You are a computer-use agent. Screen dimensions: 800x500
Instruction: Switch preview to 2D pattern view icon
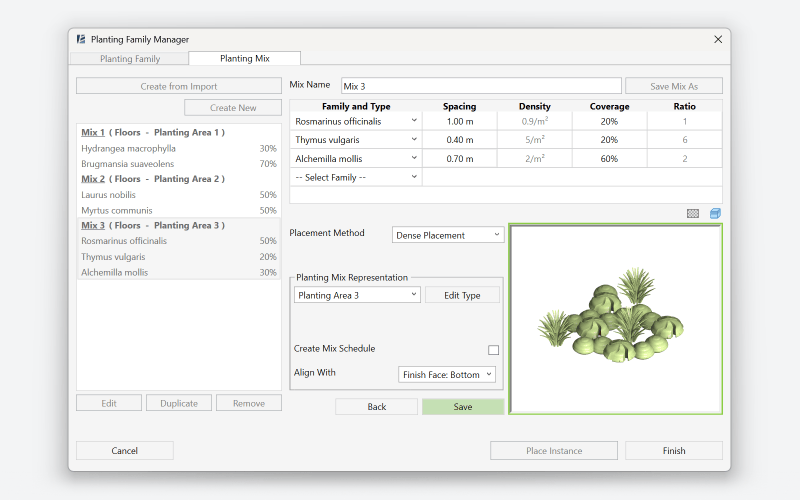[x=693, y=213]
